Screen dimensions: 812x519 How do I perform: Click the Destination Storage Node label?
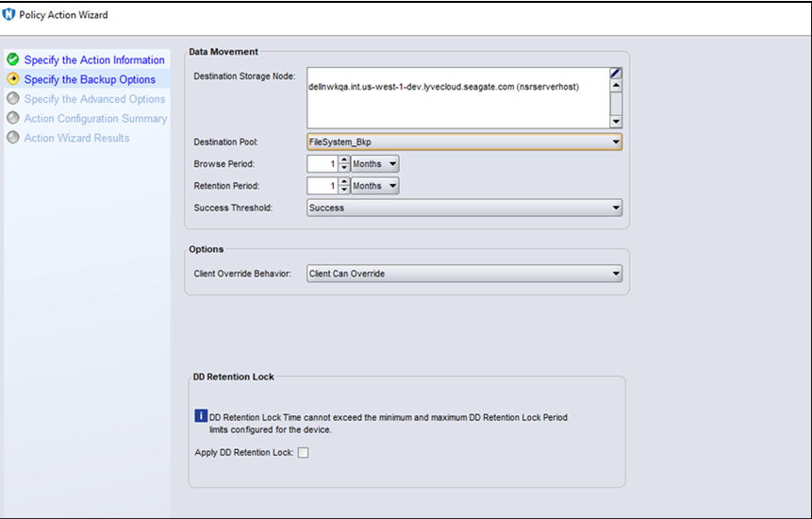pos(244,76)
